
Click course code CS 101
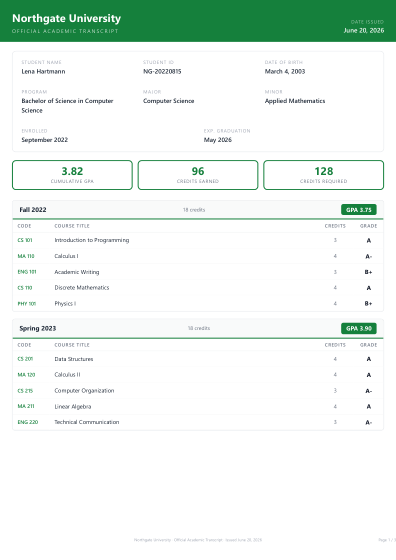(25, 240)
